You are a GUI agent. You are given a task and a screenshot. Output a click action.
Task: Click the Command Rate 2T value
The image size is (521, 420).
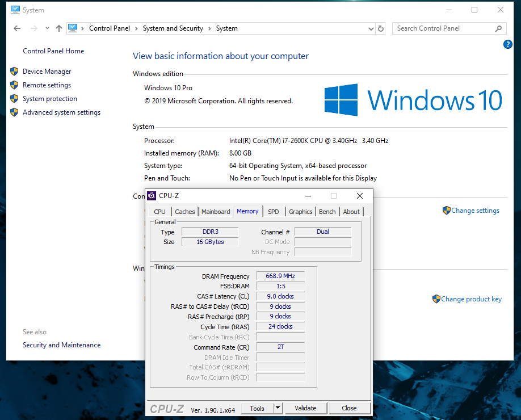point(280,347)
